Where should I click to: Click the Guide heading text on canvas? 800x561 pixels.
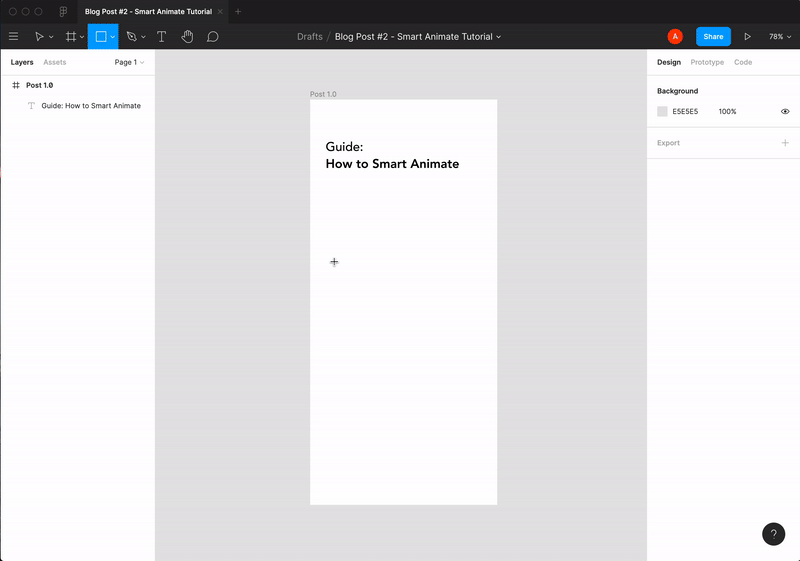[392, 155]
